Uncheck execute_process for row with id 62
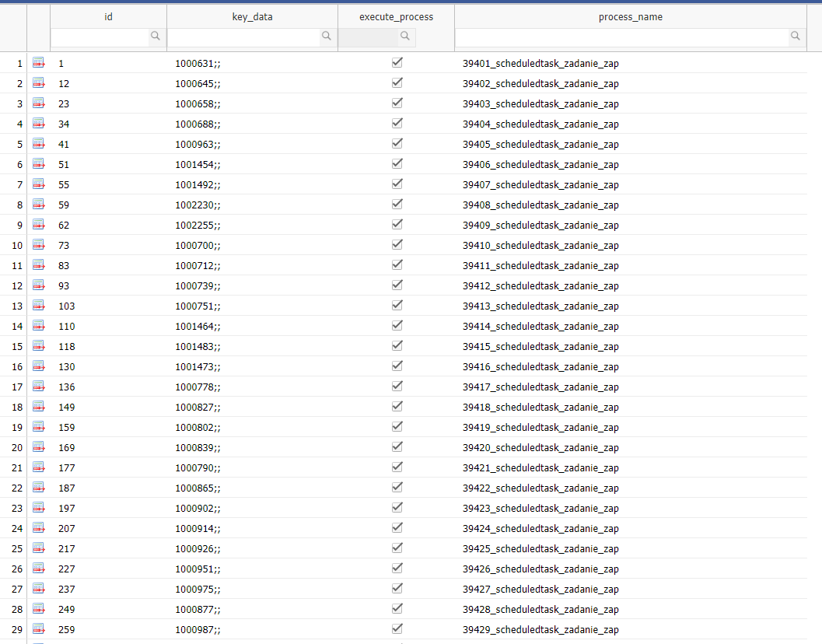This screenshot has height=644, width=822. click(x=397, y=224)
